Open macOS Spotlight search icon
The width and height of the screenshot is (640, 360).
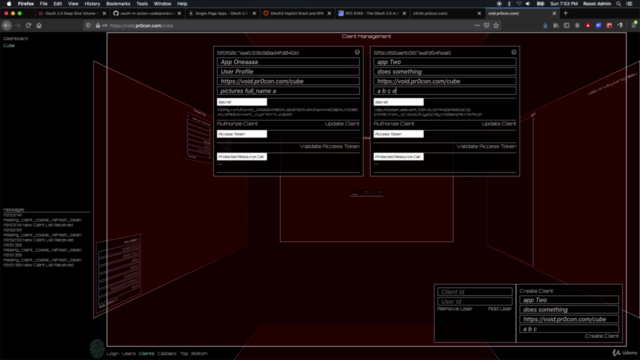(618, 4)
